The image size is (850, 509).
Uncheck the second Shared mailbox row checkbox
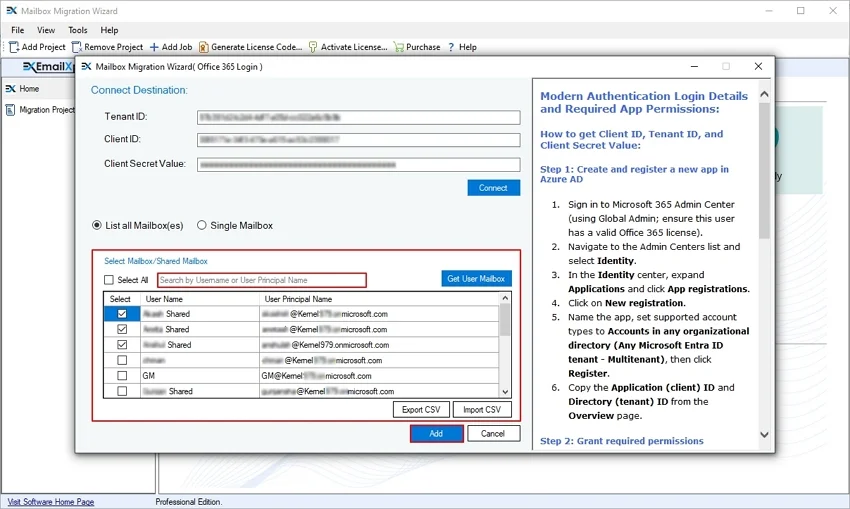pyautogui.click(x=122, y=329)
